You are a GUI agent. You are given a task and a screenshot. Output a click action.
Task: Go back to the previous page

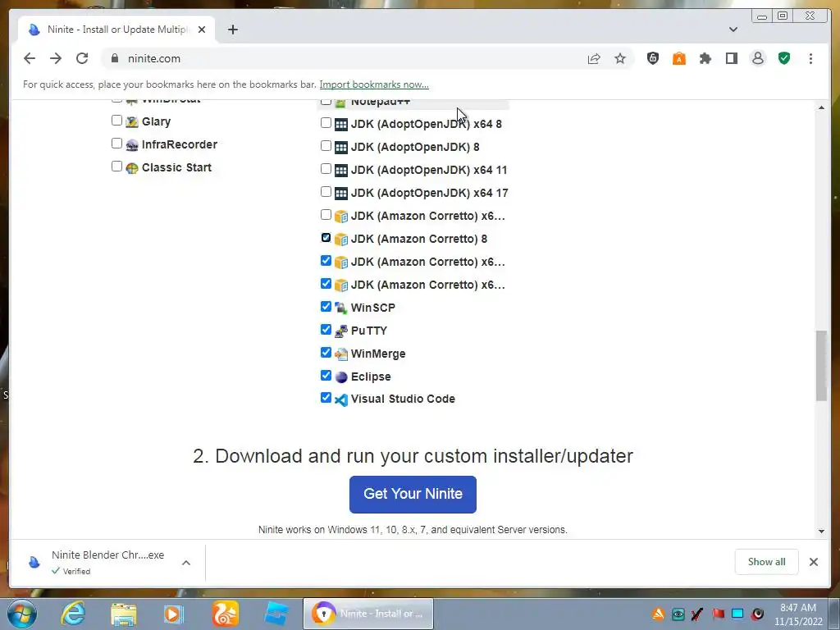30,58
